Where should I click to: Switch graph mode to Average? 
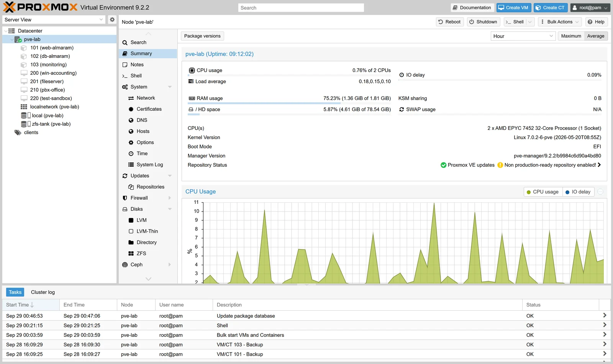596,36
